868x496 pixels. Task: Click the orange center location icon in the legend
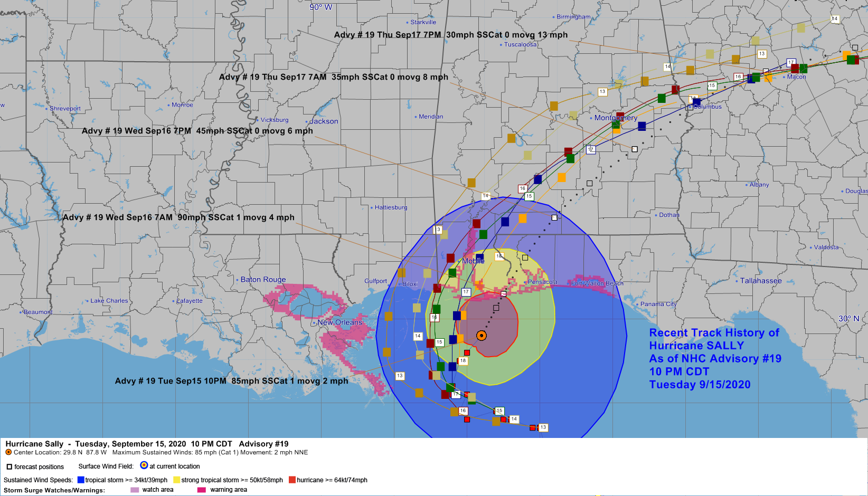[x=8, y=452]
